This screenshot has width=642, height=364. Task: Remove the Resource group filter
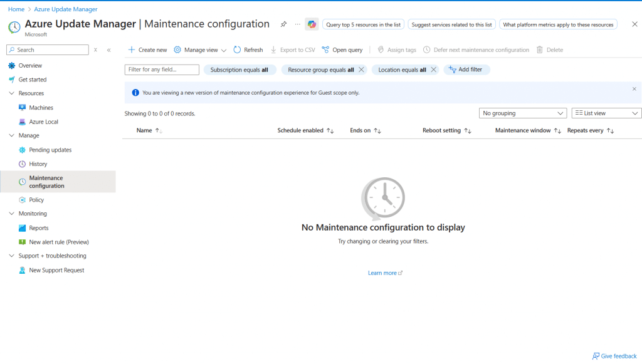[361, 70]
